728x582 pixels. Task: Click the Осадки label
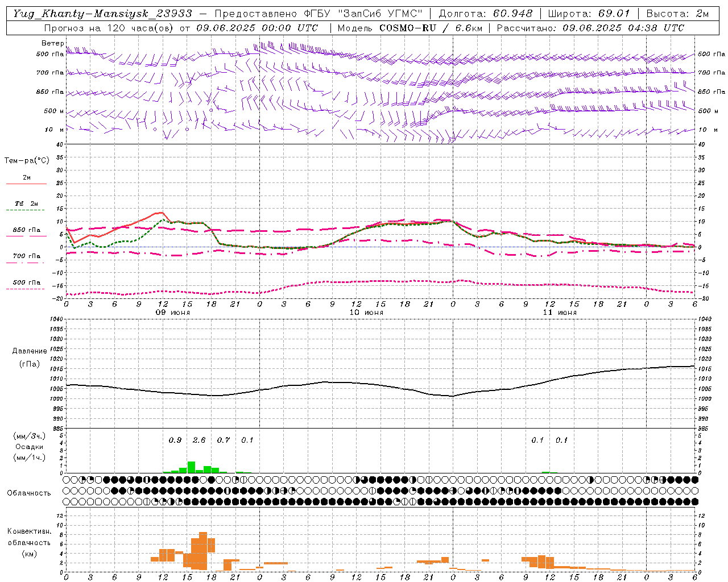click(29, 447)
